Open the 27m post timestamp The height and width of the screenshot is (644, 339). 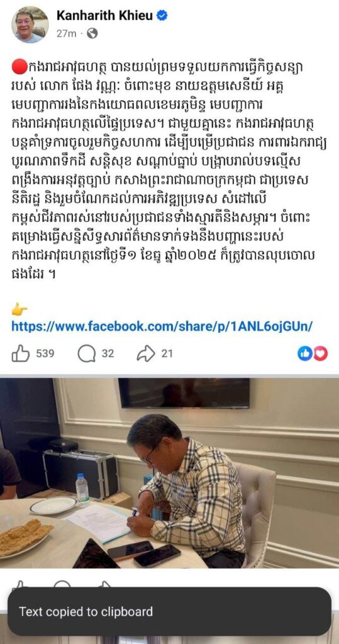click(x=66, y=34)
